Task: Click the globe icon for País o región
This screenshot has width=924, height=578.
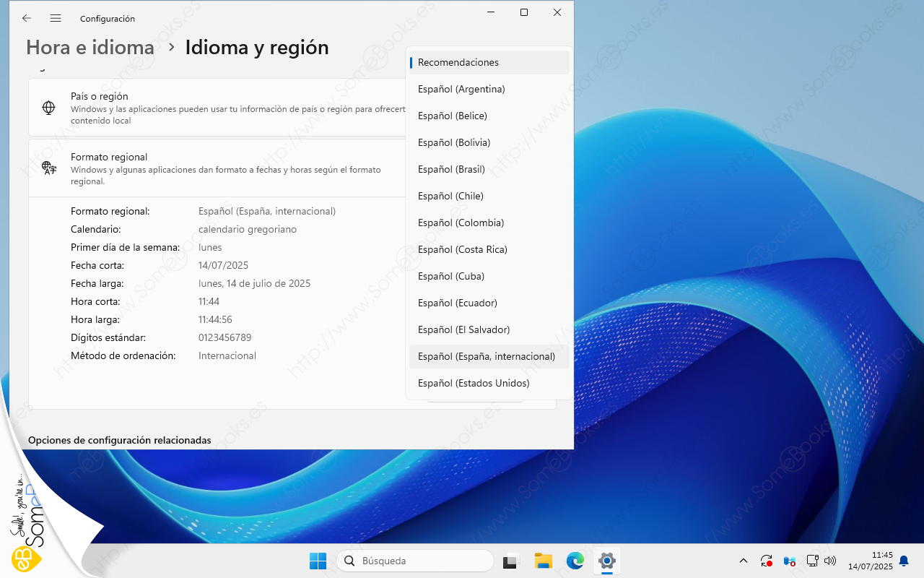Action: tap(48, 108)
